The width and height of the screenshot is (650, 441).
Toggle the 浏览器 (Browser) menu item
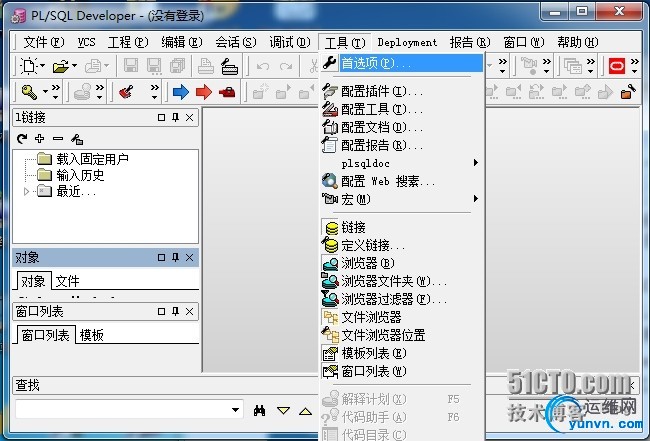coord(402,263)
